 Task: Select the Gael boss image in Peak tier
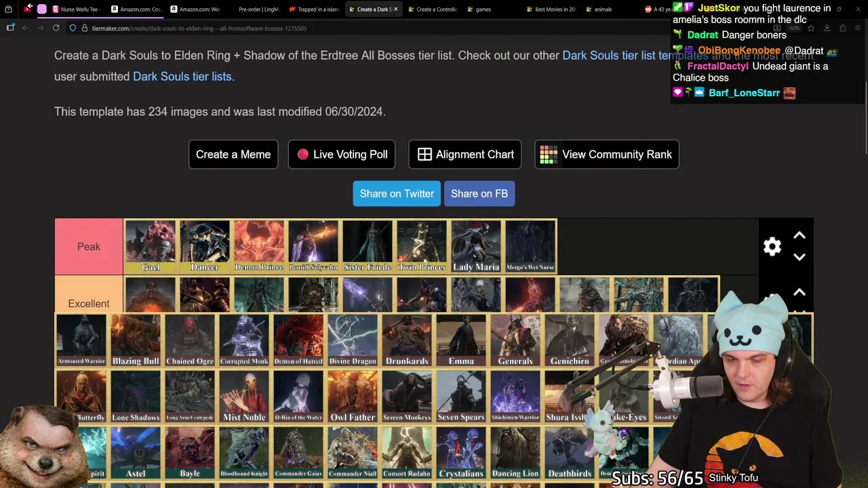(151, 247)
